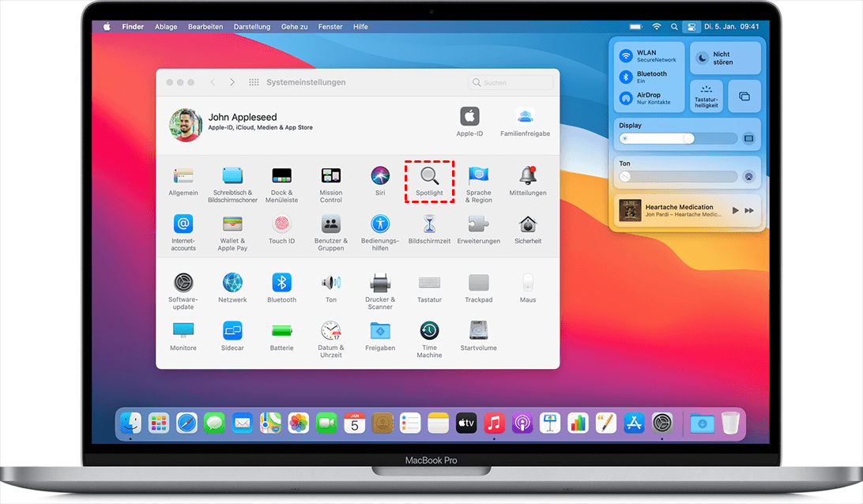The width and height of the screenshot is (863, 504).
Task: Open the Gehe zu menu
Action: [294, 27]
